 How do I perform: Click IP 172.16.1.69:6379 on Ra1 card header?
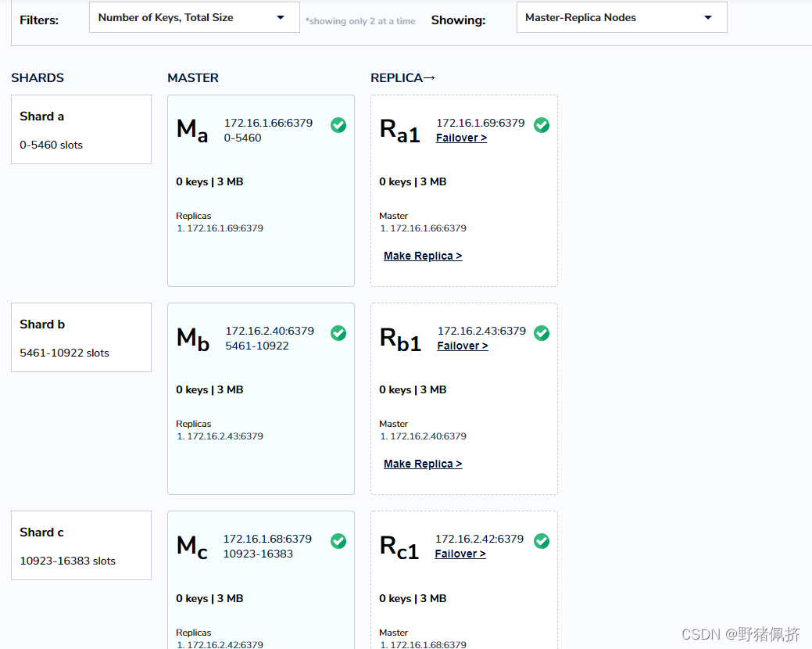(x=480, y=123)
